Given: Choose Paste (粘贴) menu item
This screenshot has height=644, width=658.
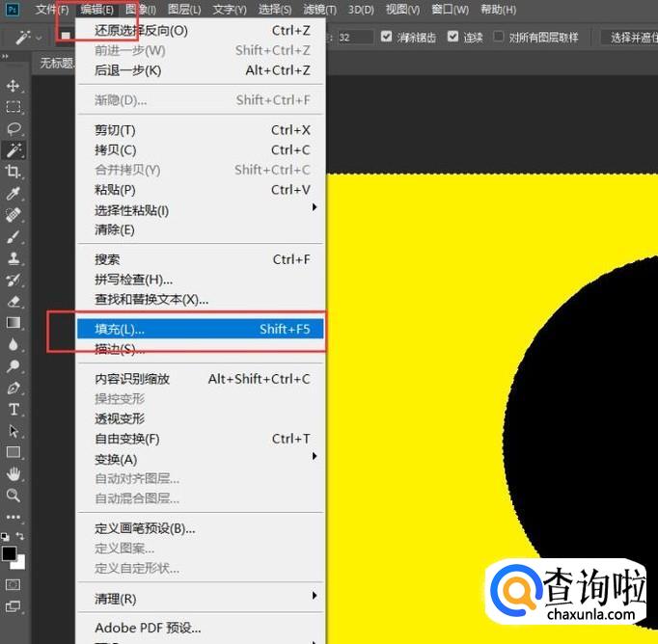Looking at the screenshot, I should (x=200, y=190).
